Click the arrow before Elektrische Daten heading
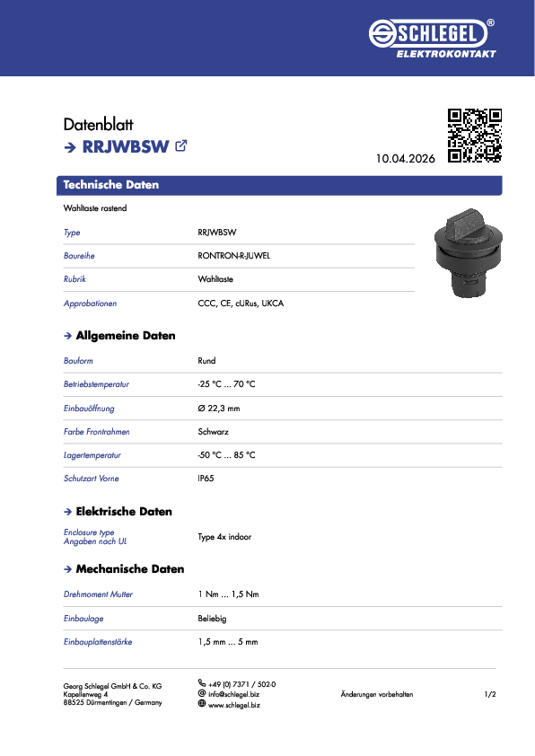 pyautogui.click(x=68, y=512)
